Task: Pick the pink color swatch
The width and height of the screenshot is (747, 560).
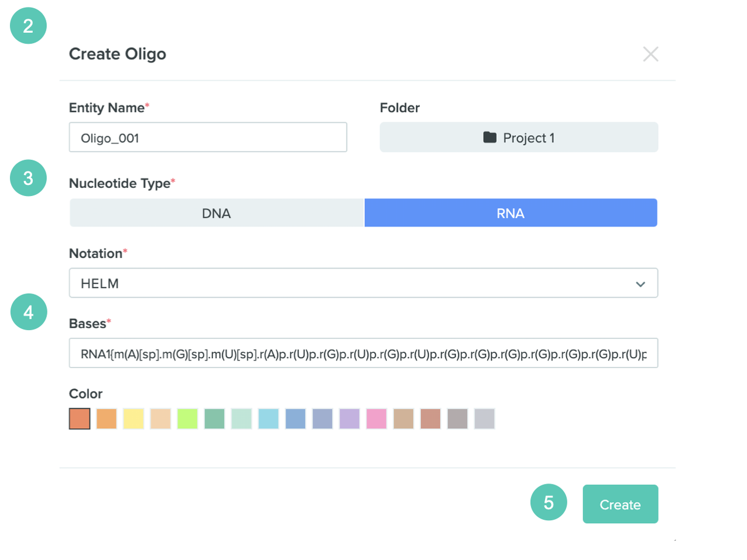Action: 376,419
